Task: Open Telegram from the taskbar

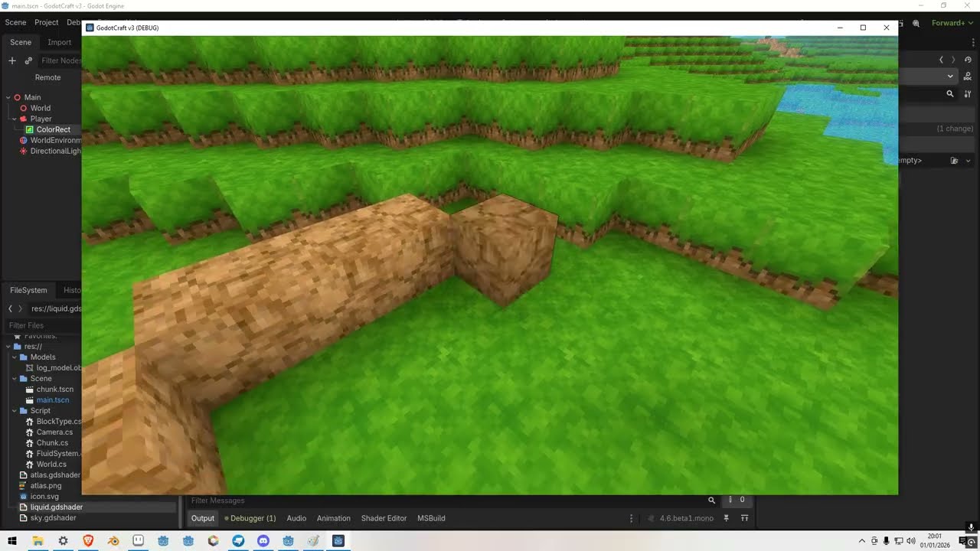Action: [x=238, y=541]
